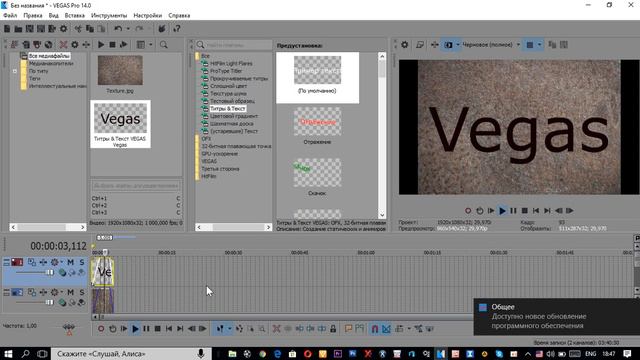
Task: Open the Файл menu
Action: tap(10, 16)
